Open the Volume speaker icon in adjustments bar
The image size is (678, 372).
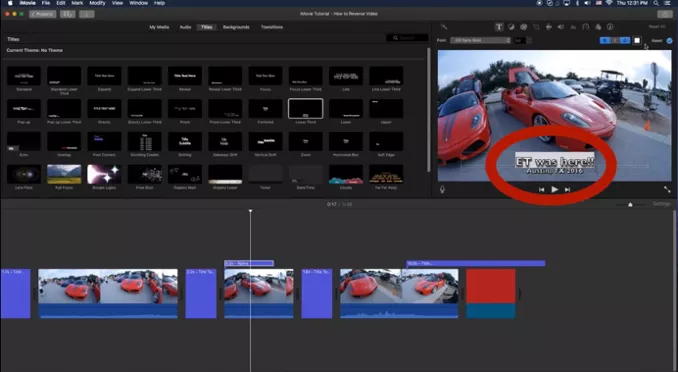point(561,27)
